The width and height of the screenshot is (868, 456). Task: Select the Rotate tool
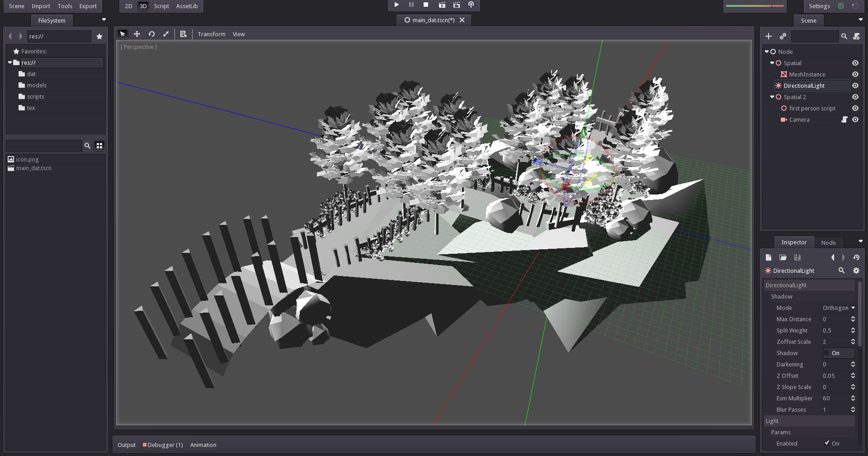(151, 34)
